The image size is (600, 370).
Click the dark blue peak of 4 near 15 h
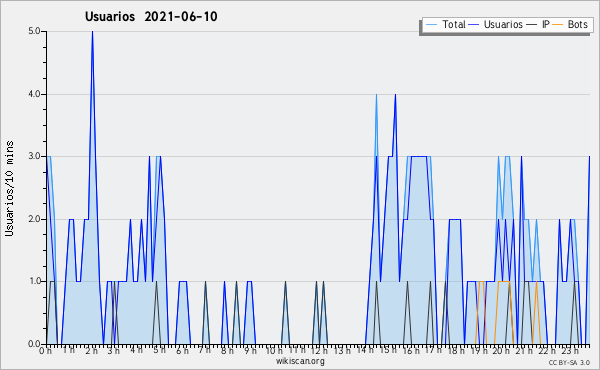[x=395, y=95]
